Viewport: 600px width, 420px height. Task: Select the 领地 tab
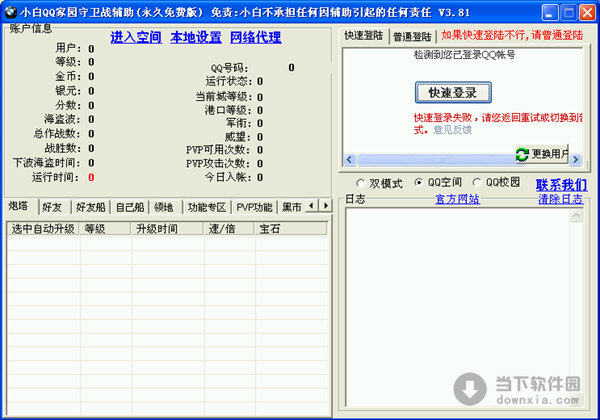point(164,208)
